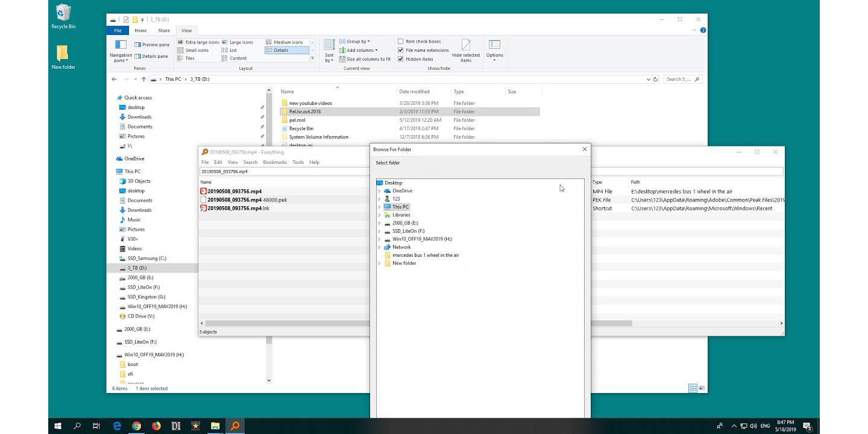Screen dimensions: 868x434
Task: Launch Google Chrome from the taskbar
Action: coord(137,426)
